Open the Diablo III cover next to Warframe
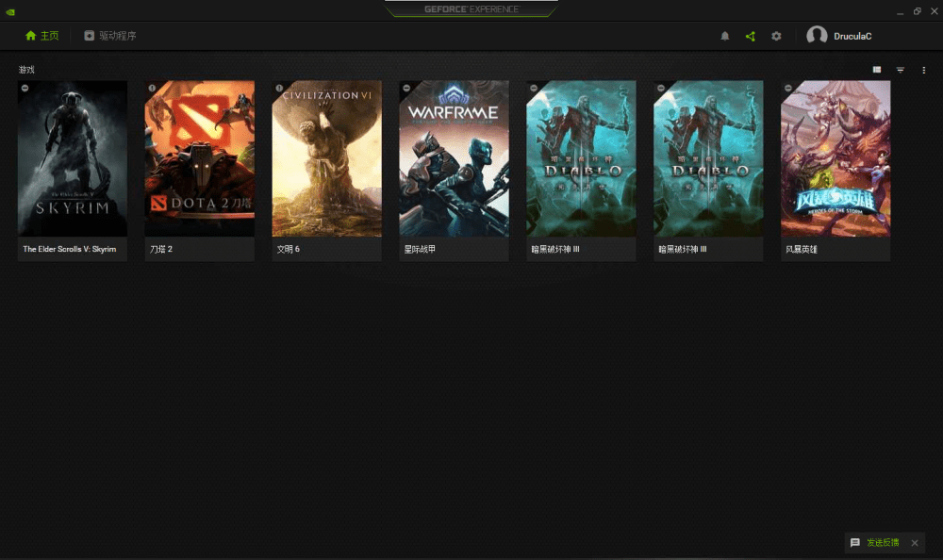Viewport: 943px width, 560px height. tap(581, 158)
